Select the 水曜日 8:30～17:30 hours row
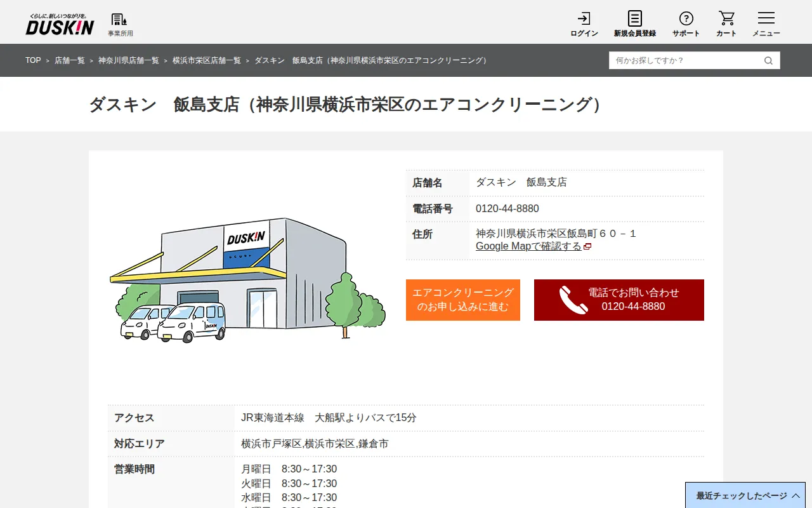The height and width of the screenshot is (508, 812). click(289, 498)
